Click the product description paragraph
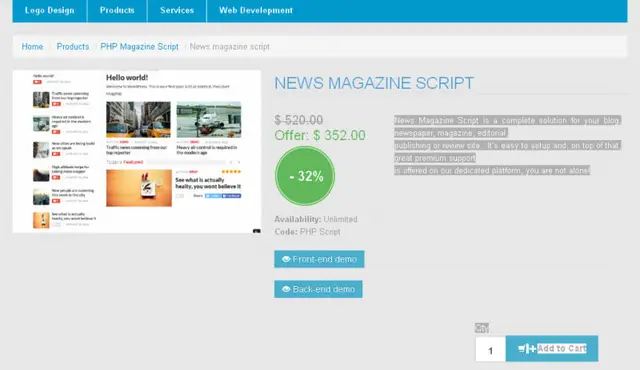Image resolution: width=640 pixels, height=370 pixels. tap(507, 145)
